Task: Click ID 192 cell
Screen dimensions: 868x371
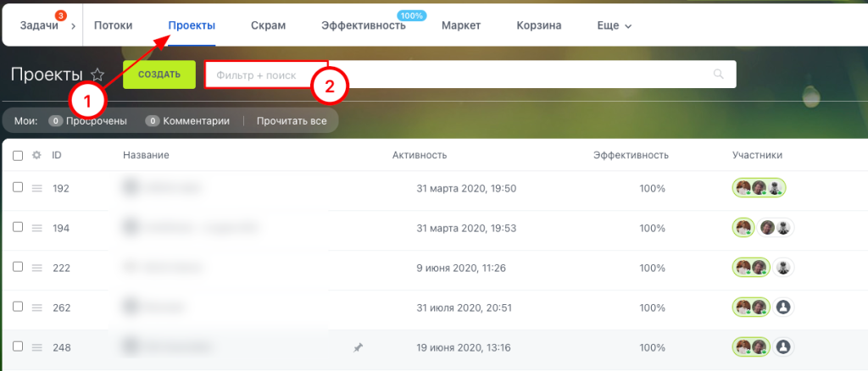Action: (x=61, y=189)
